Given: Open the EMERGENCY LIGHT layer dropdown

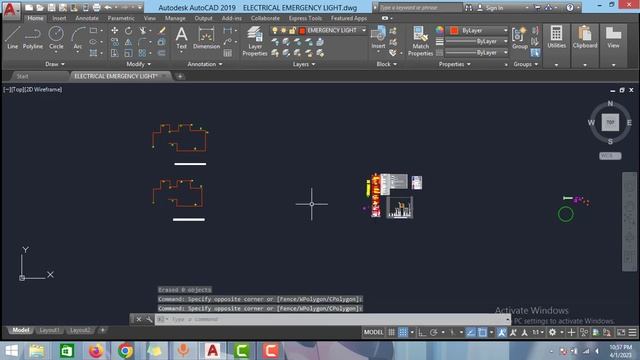Looking at the screenshot, I should [x=364, y=30].
